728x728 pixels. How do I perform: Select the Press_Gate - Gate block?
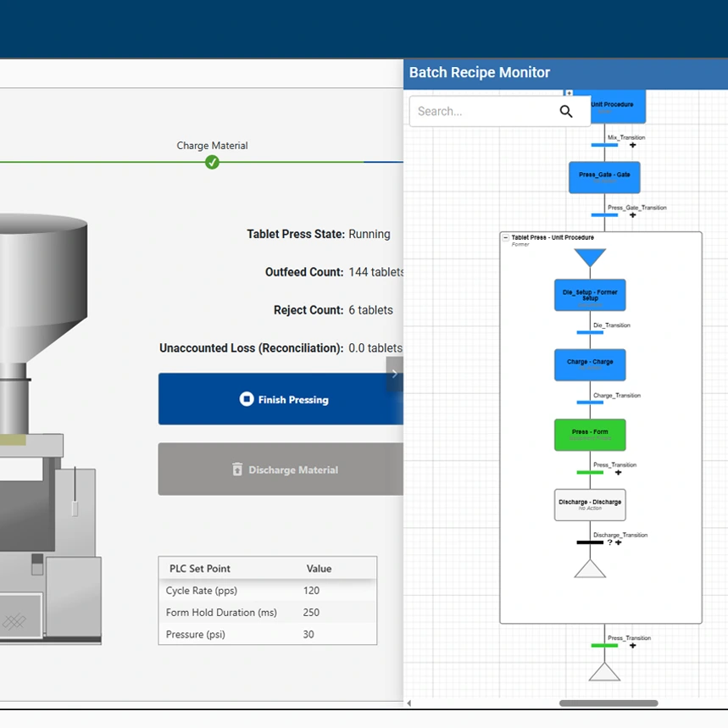(604, 177)
